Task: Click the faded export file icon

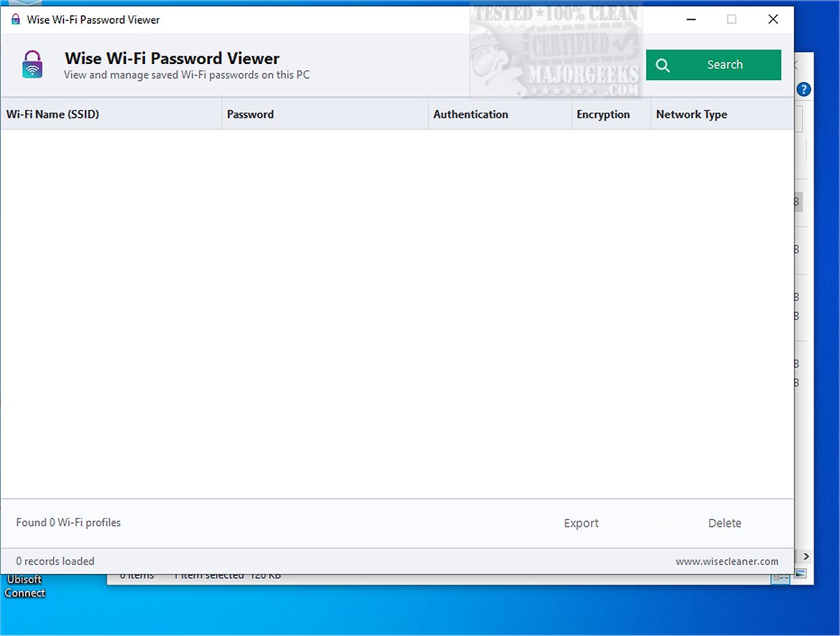Action: (x=518, y=523)
